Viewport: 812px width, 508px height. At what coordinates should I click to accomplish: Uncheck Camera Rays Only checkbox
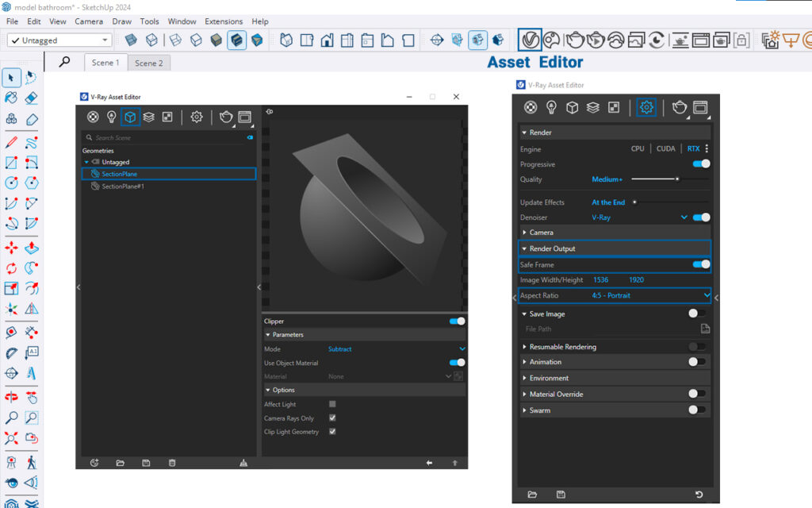click(332, 418)
